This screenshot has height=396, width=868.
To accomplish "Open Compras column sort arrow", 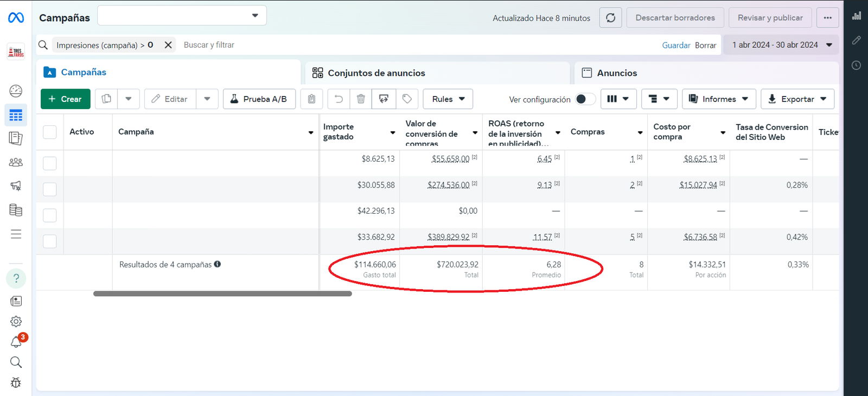I will [640, 132].
